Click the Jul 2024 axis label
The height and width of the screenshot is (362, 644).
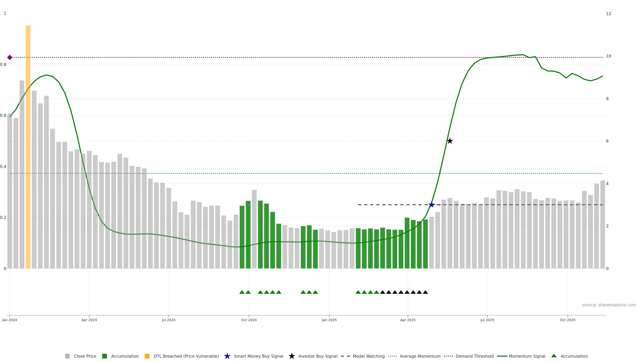click(169, 320)
